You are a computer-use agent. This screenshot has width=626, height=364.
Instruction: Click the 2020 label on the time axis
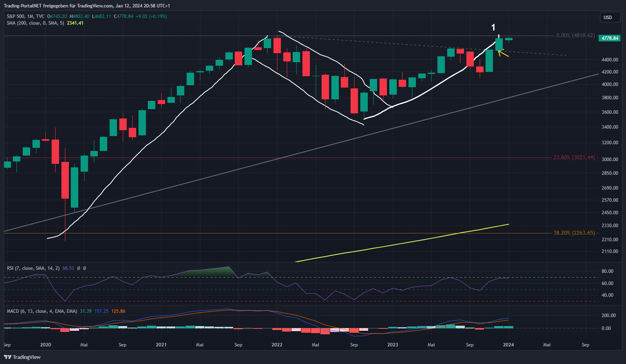coord(45,345)
